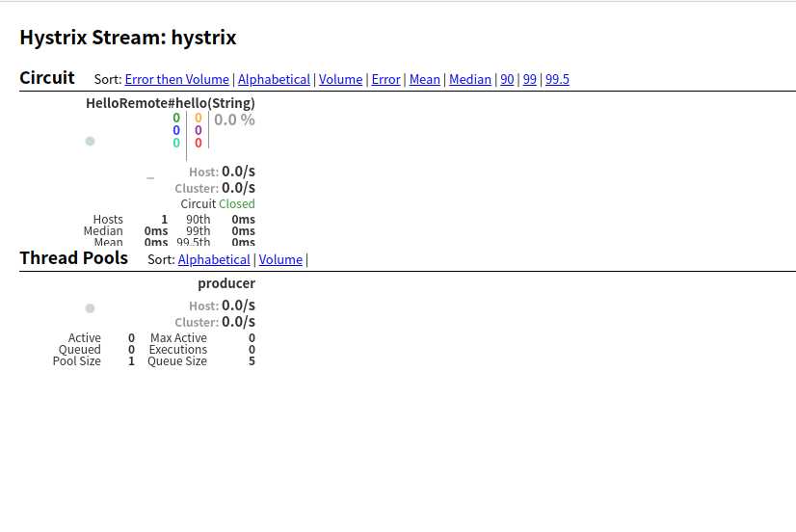Click the purple rejected count number
This screenshot has height=532, width=796.
point(198,130)
